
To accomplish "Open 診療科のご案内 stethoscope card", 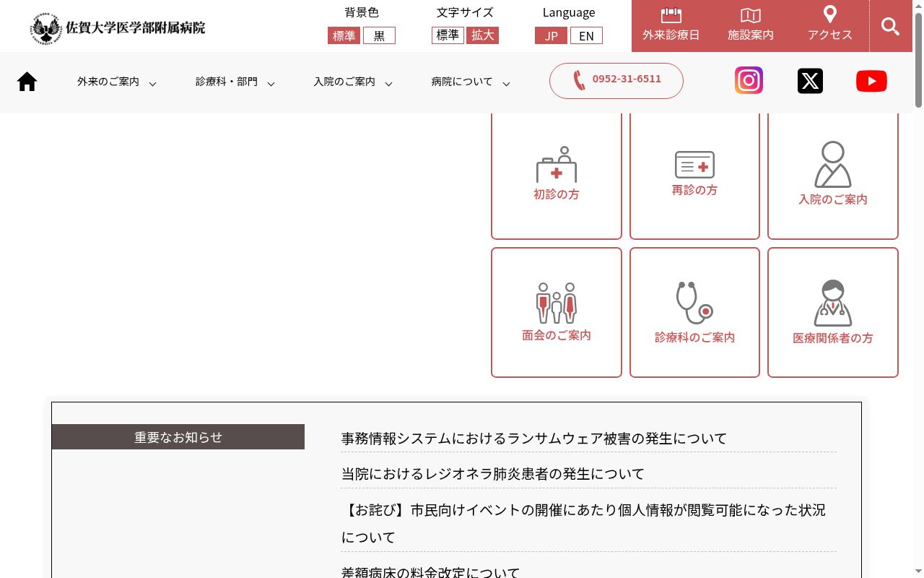I will (694, 312).
